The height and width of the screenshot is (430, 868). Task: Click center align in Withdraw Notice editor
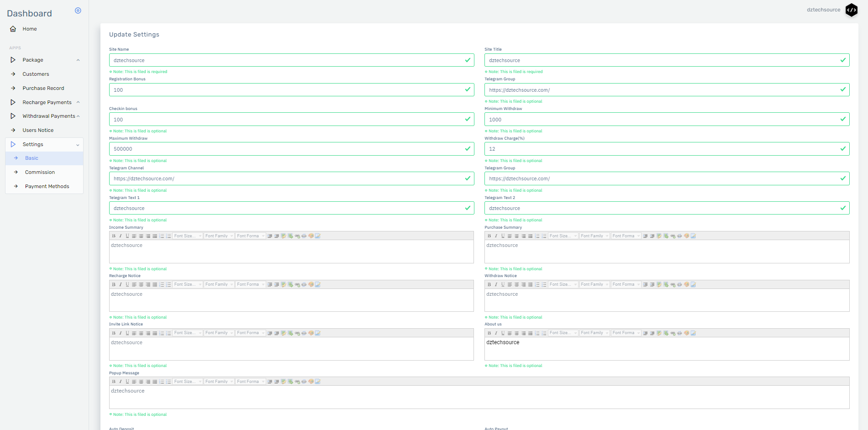pyautogui.click(x=516, y=284)
